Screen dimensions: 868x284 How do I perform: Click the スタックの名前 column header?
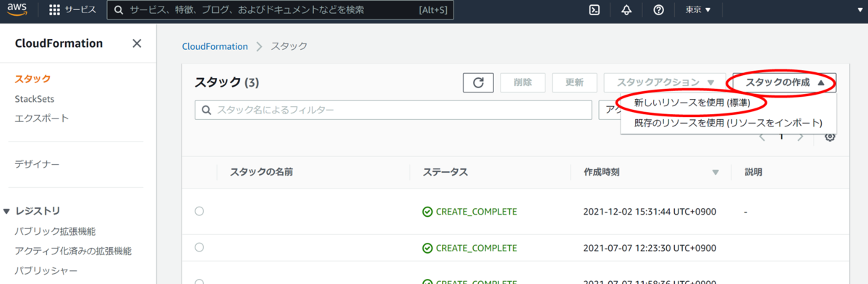pyautogui.click(x=261, y=173)
